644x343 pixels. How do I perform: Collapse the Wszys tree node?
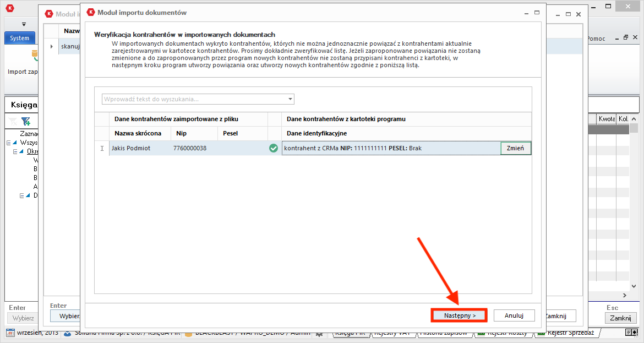9,143
